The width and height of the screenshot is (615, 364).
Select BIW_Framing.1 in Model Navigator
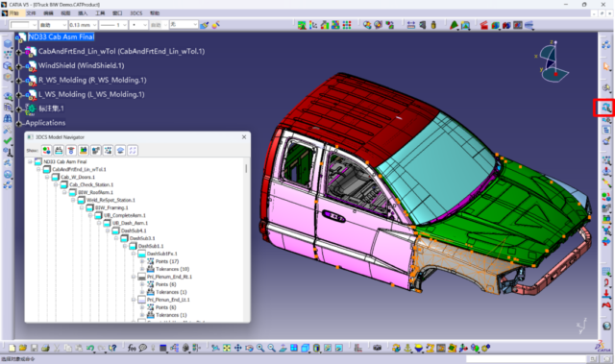(111, 207)
